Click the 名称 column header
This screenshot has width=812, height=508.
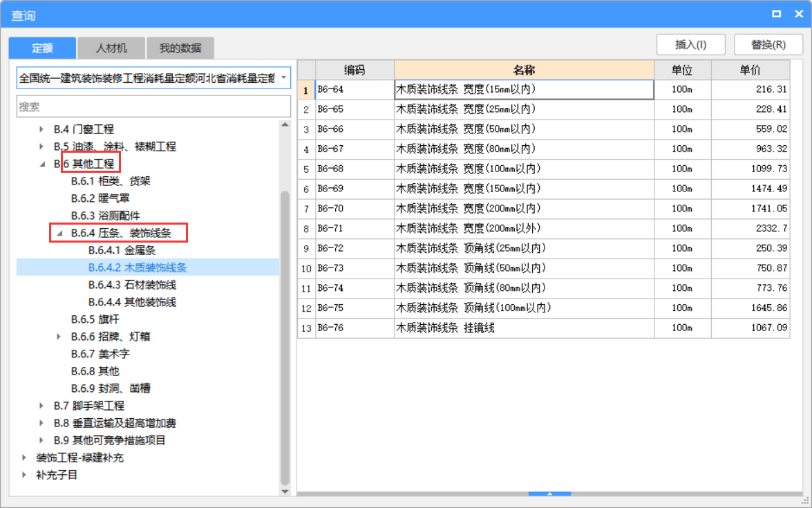click(524, 70)
